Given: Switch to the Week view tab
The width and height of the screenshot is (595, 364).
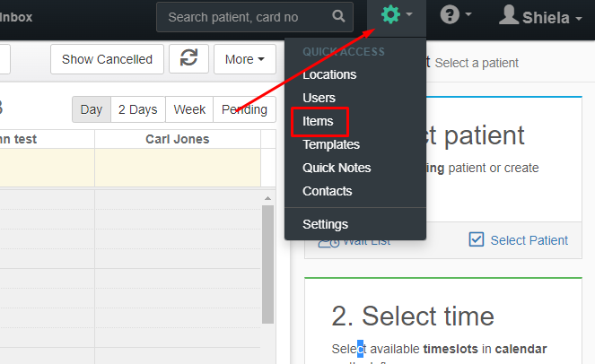Looking at the screenshot, I should click(x=189, y=109).
